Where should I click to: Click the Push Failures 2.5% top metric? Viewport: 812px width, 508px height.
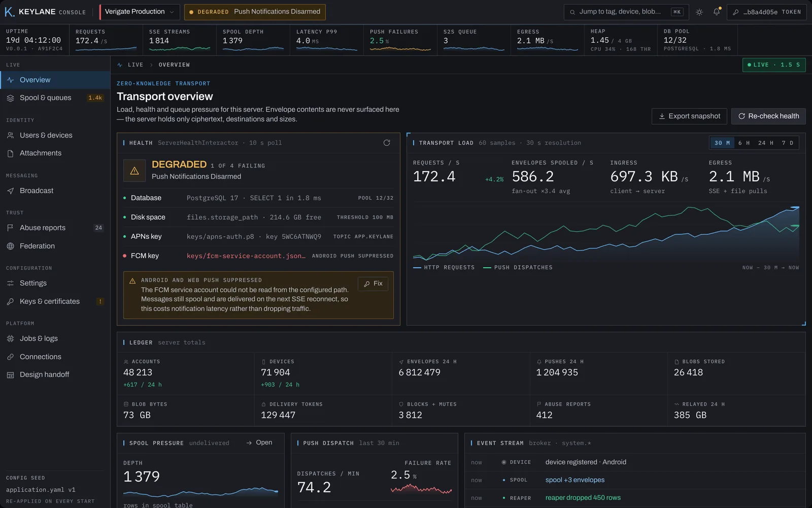click(x=400, y=40)
